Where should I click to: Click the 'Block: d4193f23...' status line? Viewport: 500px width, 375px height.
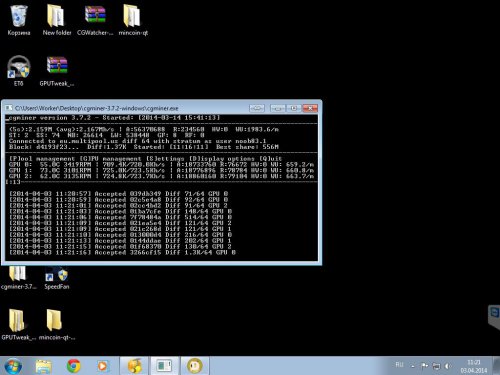pos(144,147)
